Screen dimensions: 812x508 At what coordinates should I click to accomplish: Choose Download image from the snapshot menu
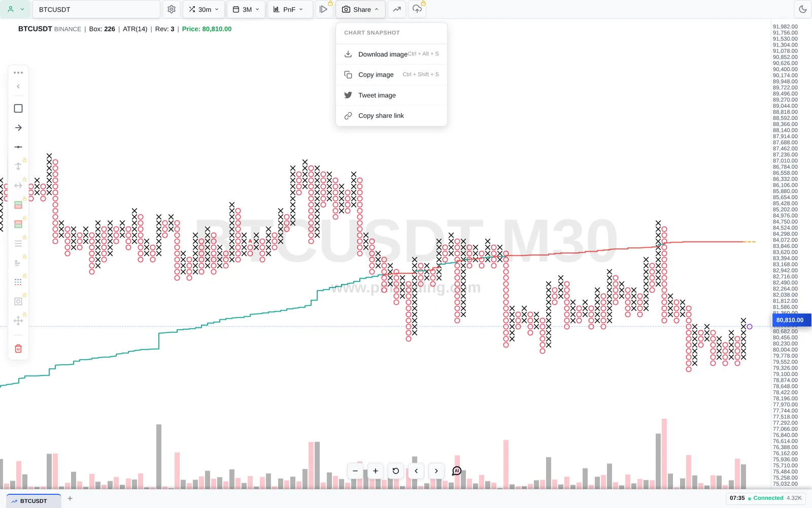(391, 54)
